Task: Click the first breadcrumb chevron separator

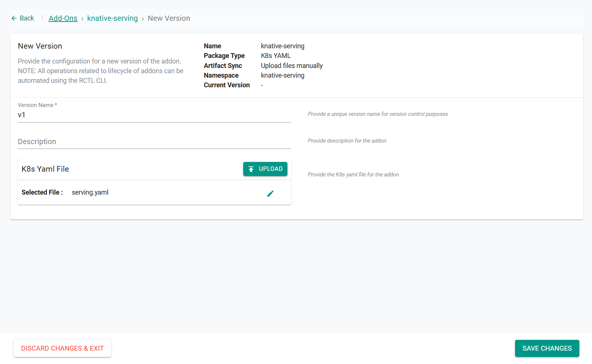Action: (82, 19)
